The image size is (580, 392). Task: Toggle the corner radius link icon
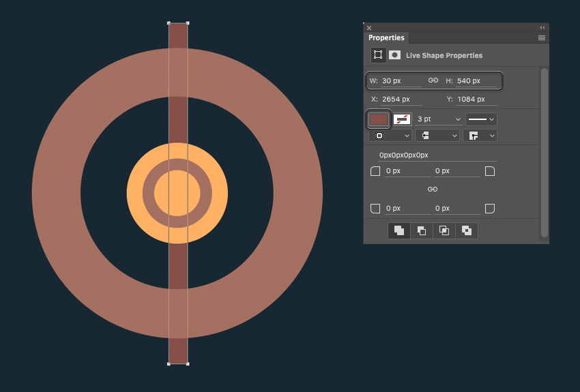click(x=433, y=189)
